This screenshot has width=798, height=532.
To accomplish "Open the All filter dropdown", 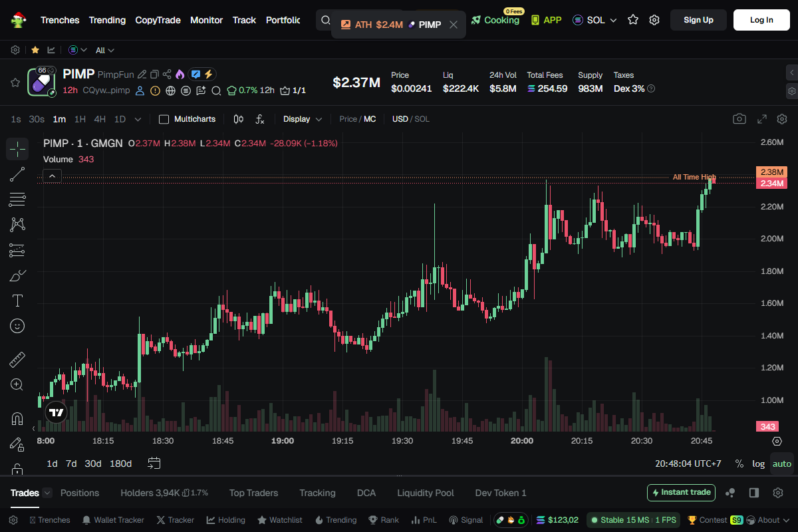I will coord(105,50).
